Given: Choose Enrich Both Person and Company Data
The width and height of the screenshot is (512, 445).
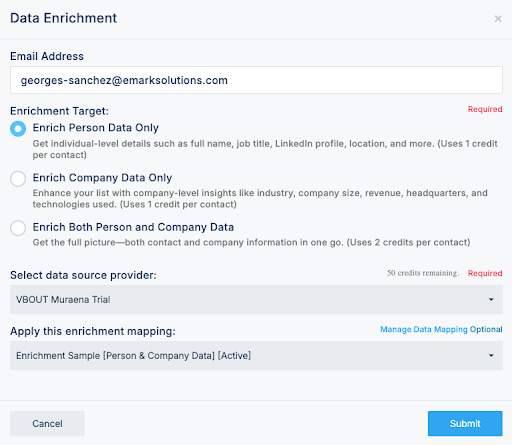Looking at the screenshot, I should tap(18, 228).
